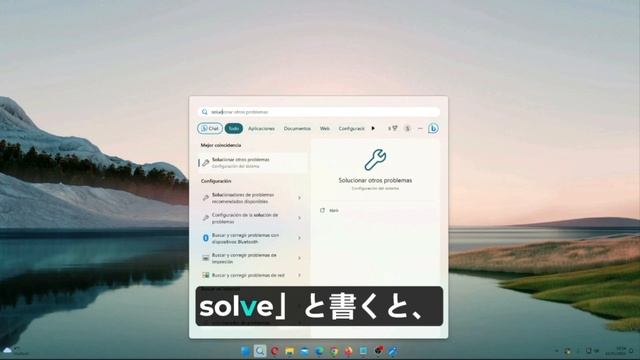Expand chevron for the Bluetooth problems result
Screen dimensions: 640x360
tap(300, 238)
